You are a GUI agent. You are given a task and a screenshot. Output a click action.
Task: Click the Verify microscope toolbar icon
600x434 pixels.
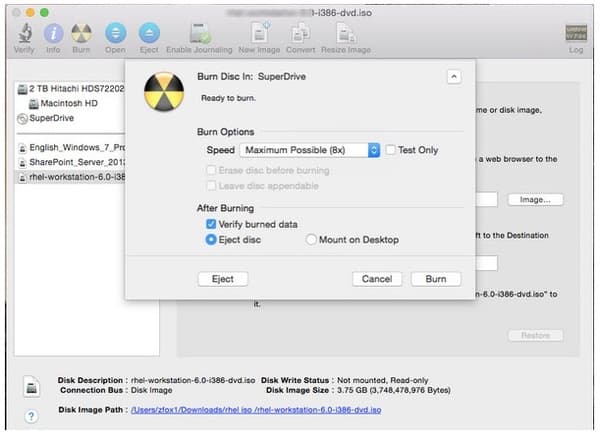tap(24, 33)
